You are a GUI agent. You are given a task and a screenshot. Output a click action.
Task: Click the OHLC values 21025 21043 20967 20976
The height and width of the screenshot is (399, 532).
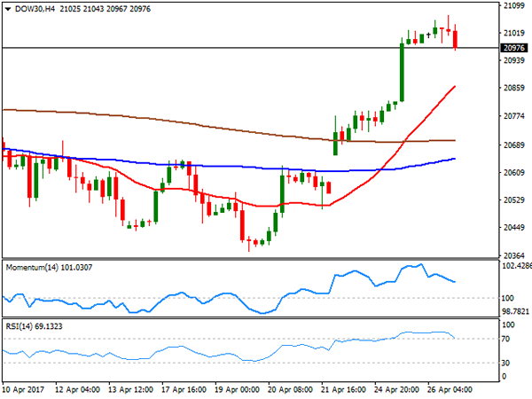pos(105,9)
